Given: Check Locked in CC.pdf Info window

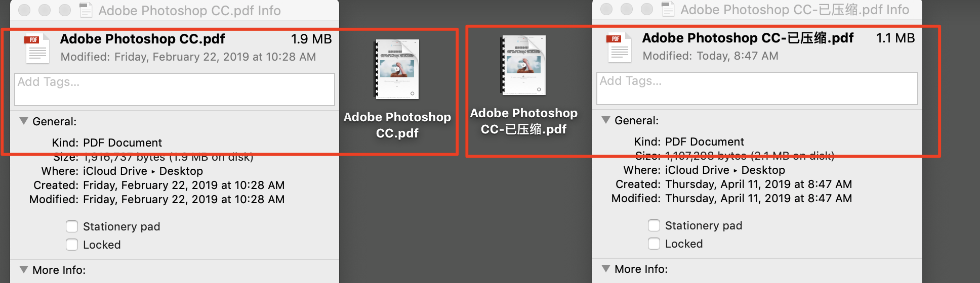Looking at the screenshot, I should [x=72, y=245].
